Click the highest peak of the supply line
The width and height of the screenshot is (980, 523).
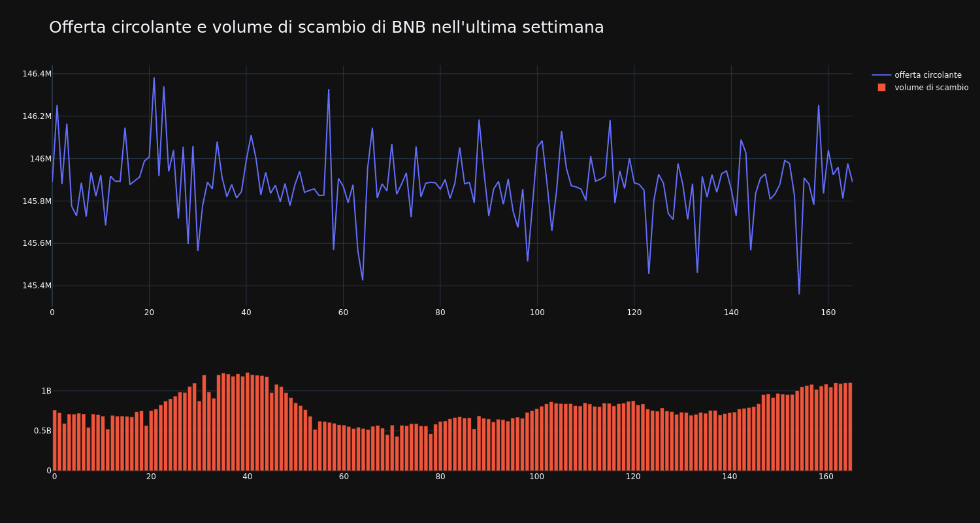(154, 78)
